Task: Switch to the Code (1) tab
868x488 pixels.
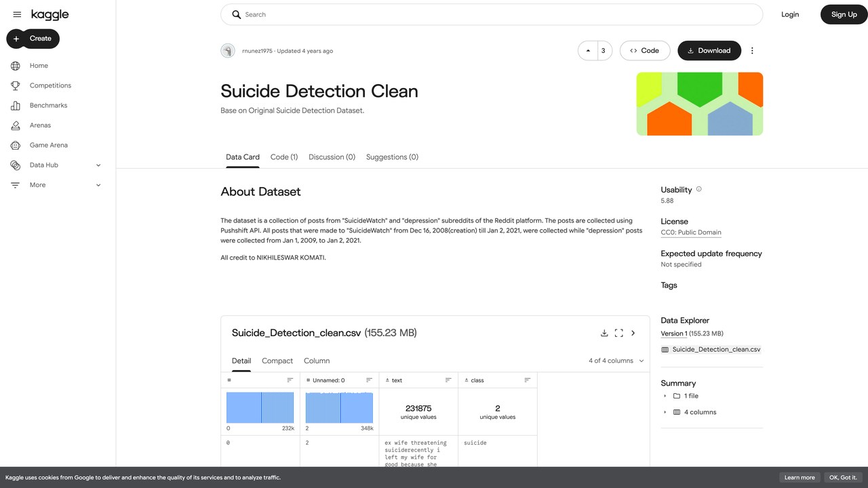Action: (284, 157)
